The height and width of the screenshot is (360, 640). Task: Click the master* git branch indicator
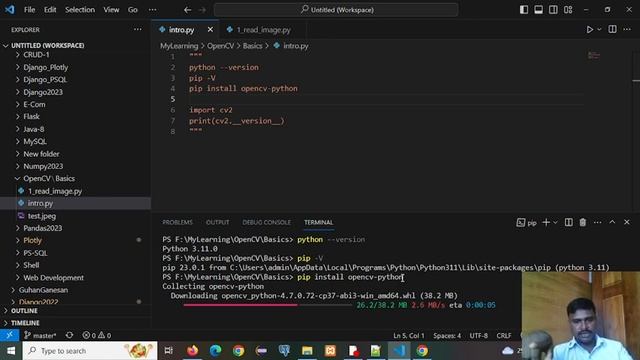40,336
